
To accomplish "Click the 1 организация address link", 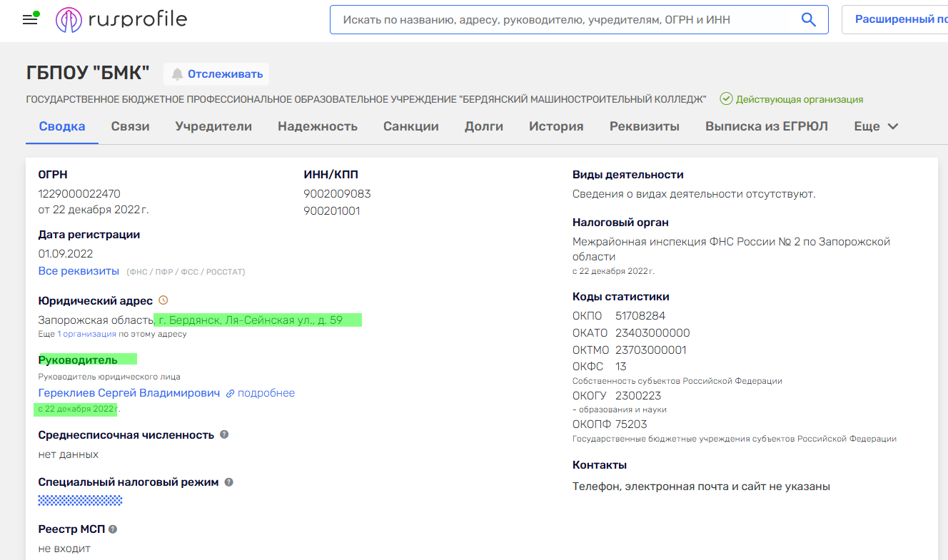I will (86, 334).
